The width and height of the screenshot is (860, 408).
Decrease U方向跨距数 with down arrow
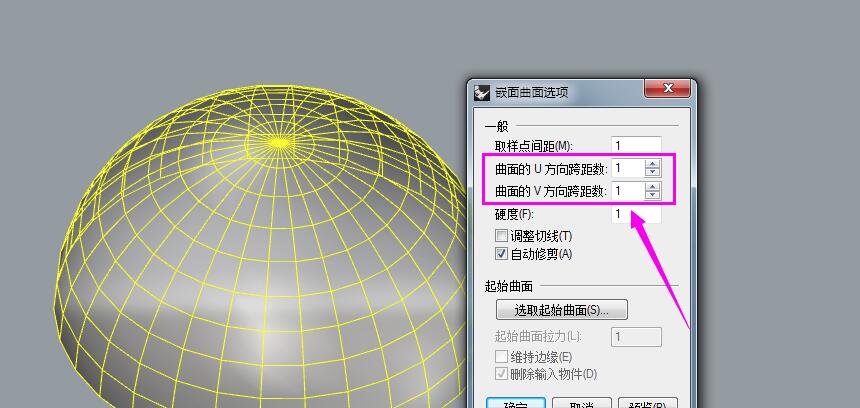point(652,172)
